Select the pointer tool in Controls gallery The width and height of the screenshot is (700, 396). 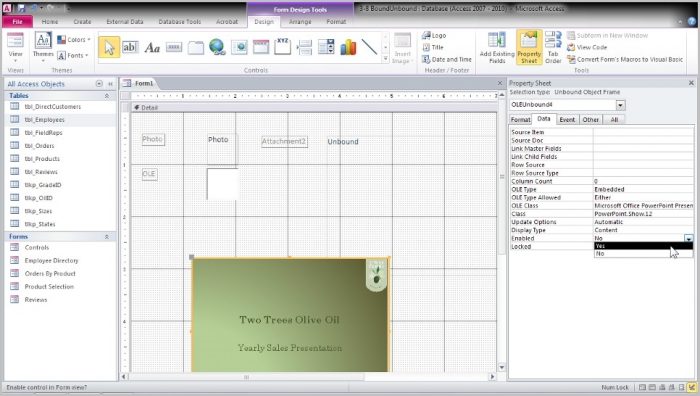coord(109,47)
